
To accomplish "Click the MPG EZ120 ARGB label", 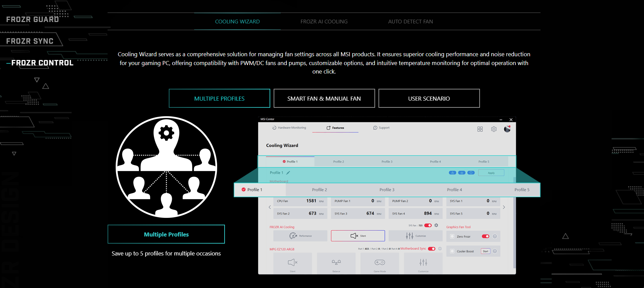I will click(x=282, y=249).
